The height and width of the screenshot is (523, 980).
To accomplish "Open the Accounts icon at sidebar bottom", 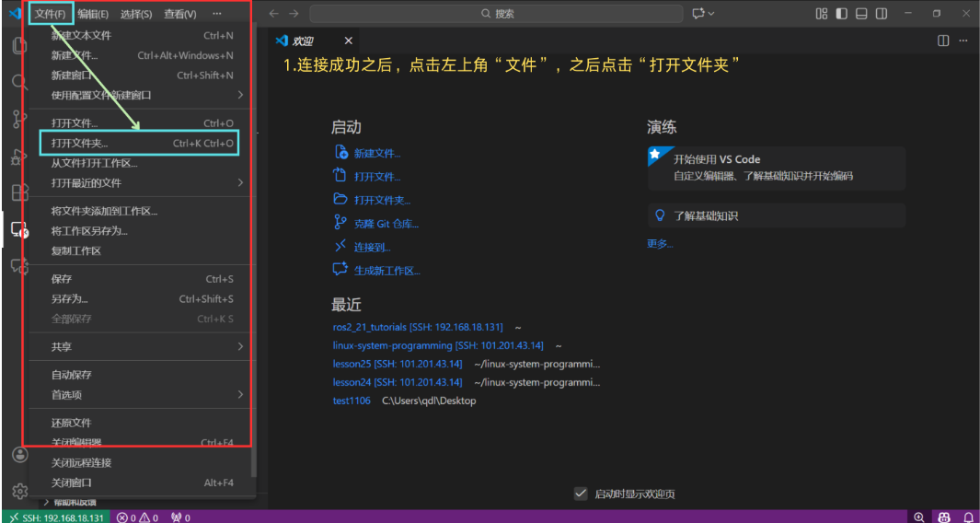I will [x=20, y=456].
